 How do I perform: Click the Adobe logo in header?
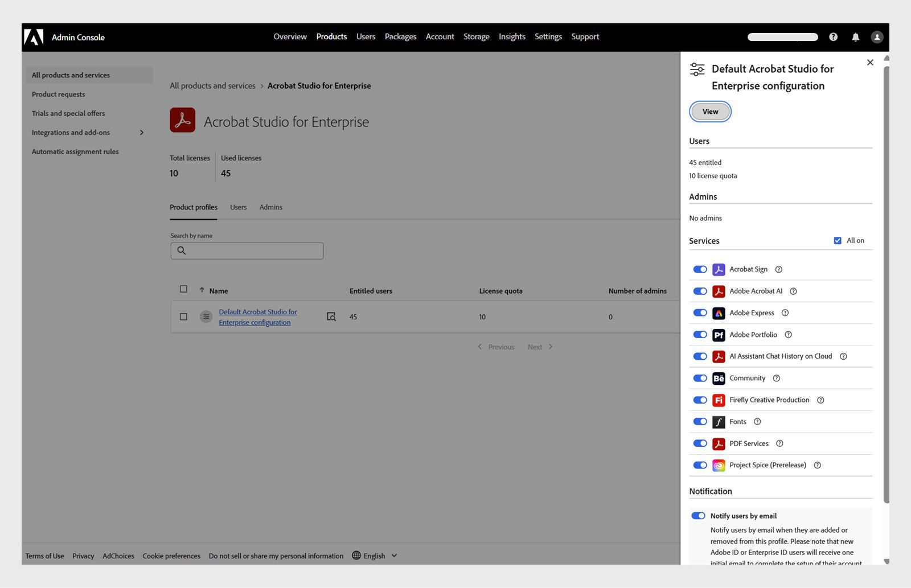pyautogui.click(x=34, y=37)
